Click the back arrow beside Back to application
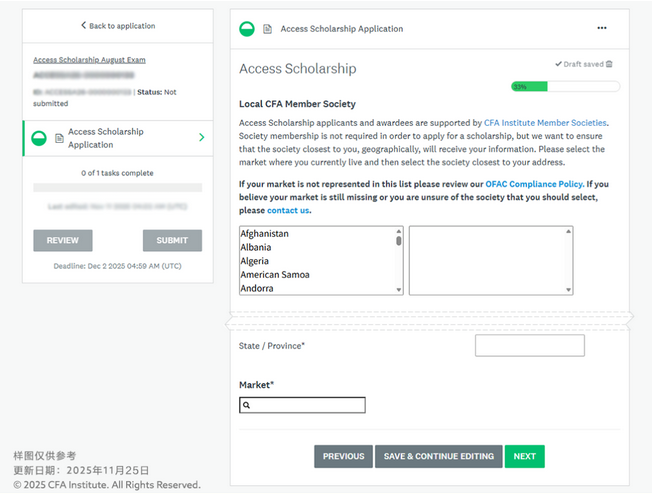The width and height of the screenshot is (652, 494). click(83, 26)
